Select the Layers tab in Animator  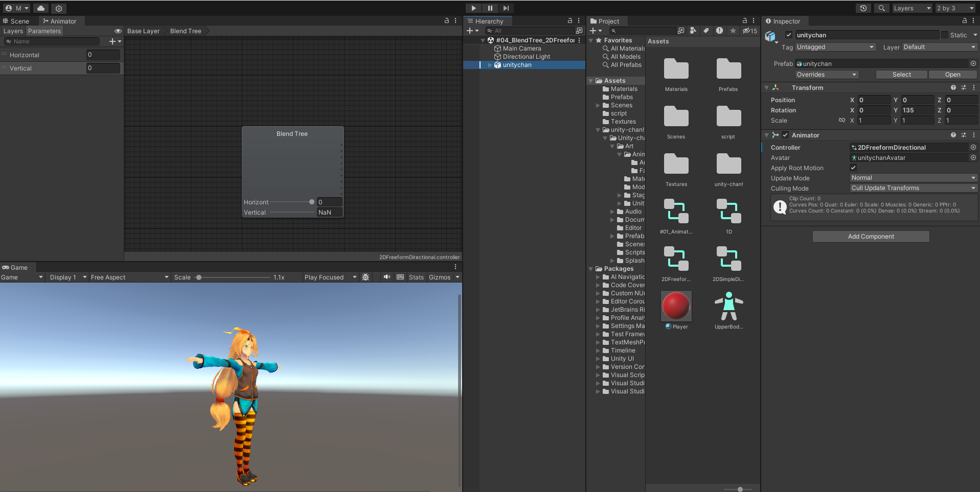(13, 31)
